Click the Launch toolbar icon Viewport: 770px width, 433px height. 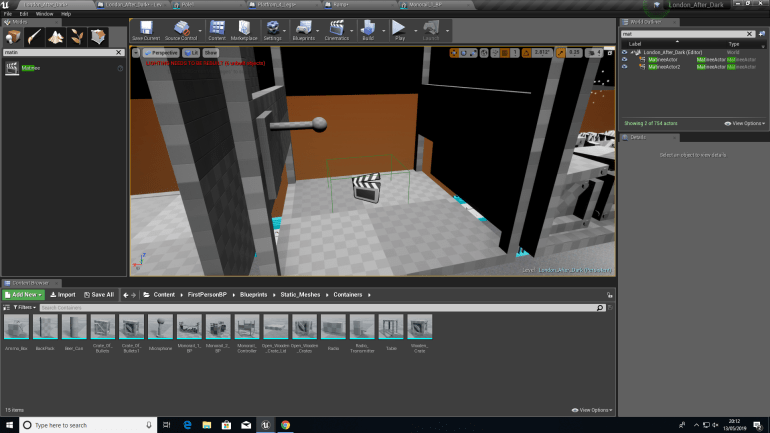431,30
